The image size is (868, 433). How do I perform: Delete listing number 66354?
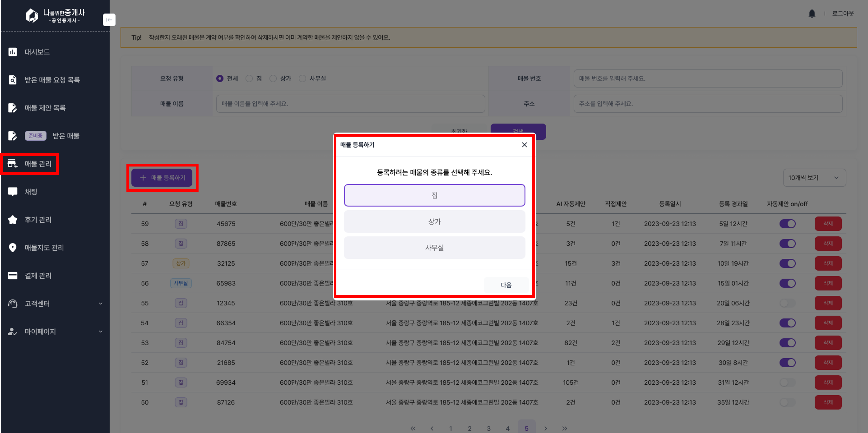[828, 323]
